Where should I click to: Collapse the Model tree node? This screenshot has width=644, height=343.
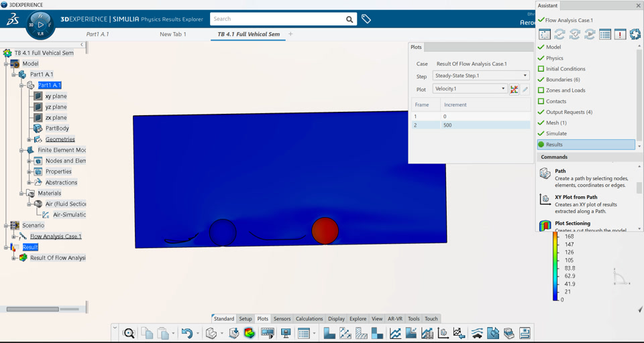pyautogui.click(x=7, y=64)
